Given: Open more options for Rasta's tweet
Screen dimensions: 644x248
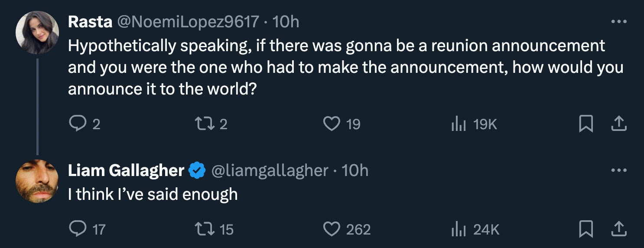Looking at the screenshot, I should coord(618,22).
